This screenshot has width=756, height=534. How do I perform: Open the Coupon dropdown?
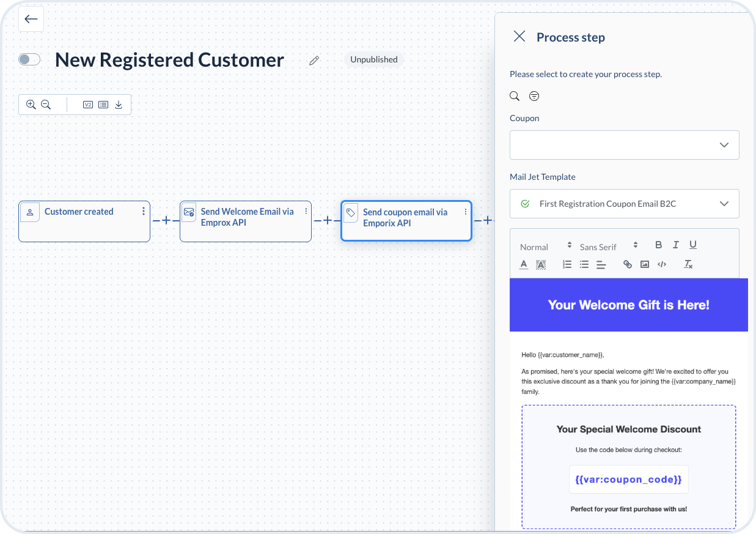coord(624,145)
